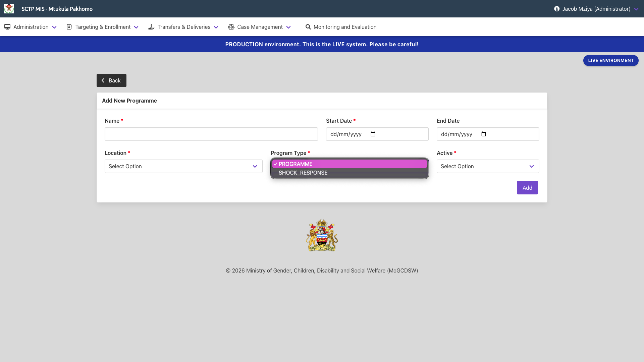Go to Monitoring and Evaluation

[x=341, y=27]
